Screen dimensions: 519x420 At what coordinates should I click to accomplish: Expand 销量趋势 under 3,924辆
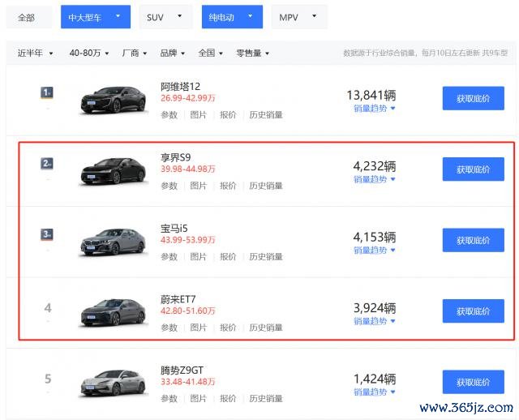pos(375,321)
